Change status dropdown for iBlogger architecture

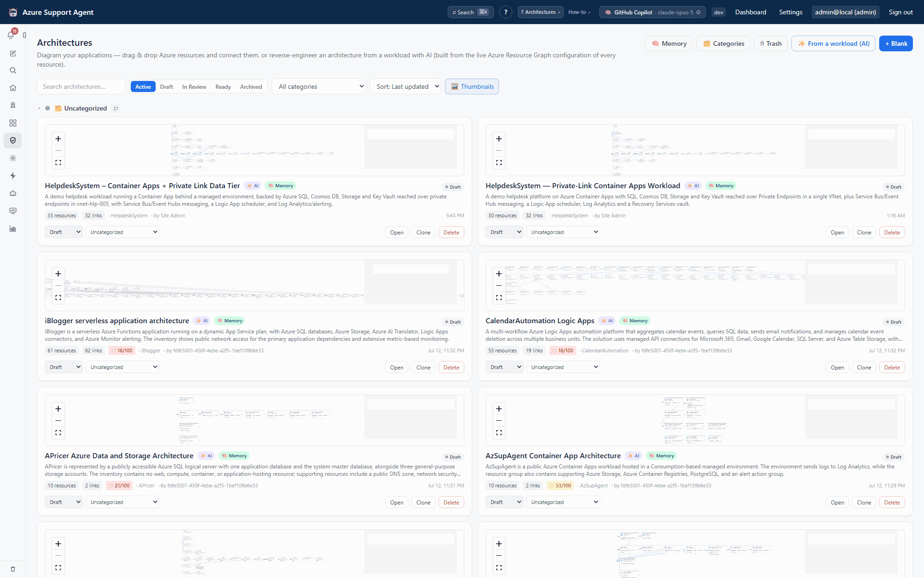pos(64,367)
